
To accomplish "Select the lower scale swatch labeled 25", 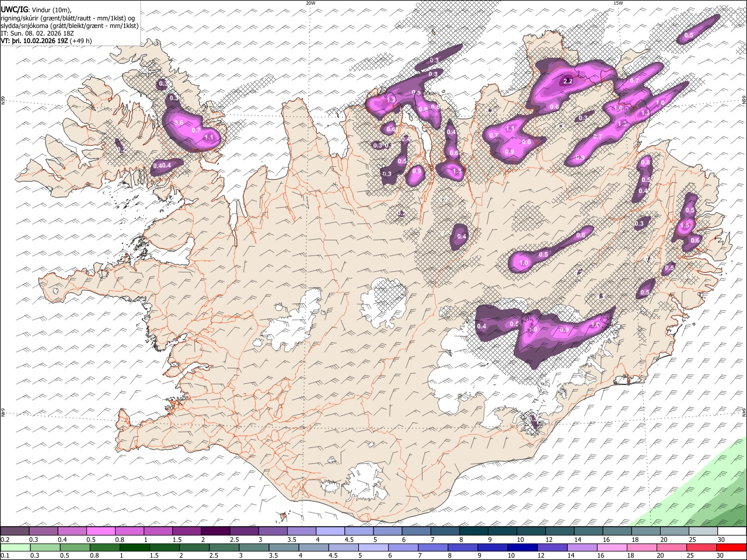I will [701, 547].
